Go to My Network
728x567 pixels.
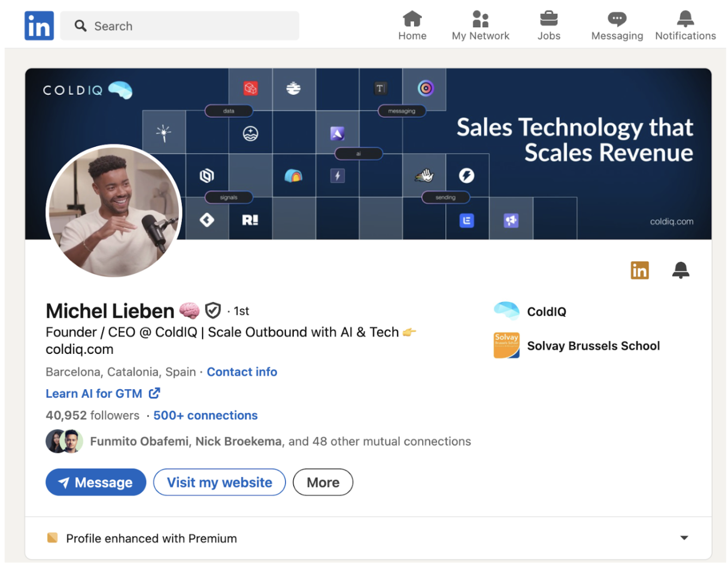point(480,26)
